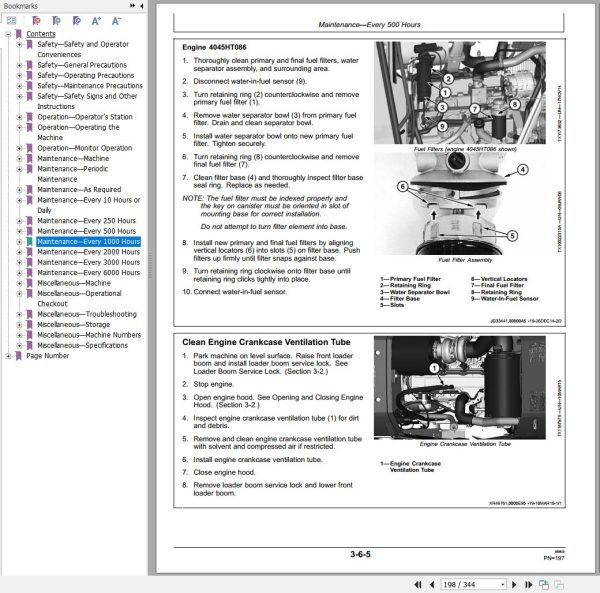Screen dimensions: 600x593
Task: Collapse the Contents bookmark tree
Action: click(x=8, y=34)
